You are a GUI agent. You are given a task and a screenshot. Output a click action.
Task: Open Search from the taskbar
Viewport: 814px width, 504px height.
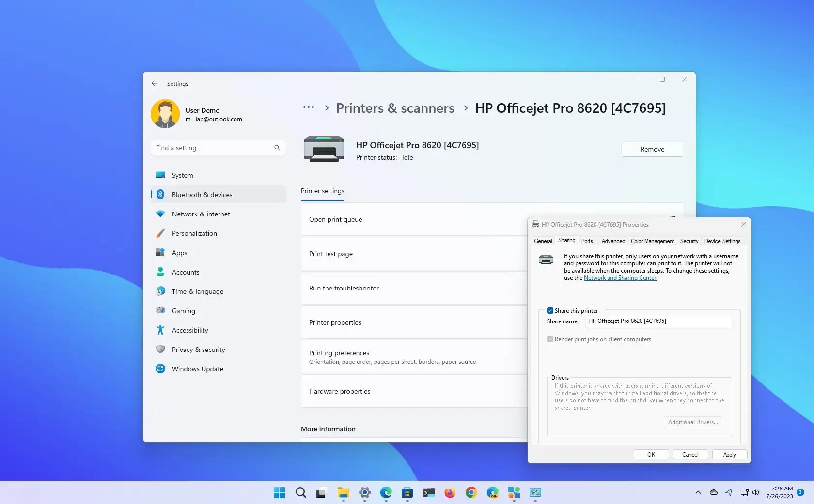tap(300, 493)
